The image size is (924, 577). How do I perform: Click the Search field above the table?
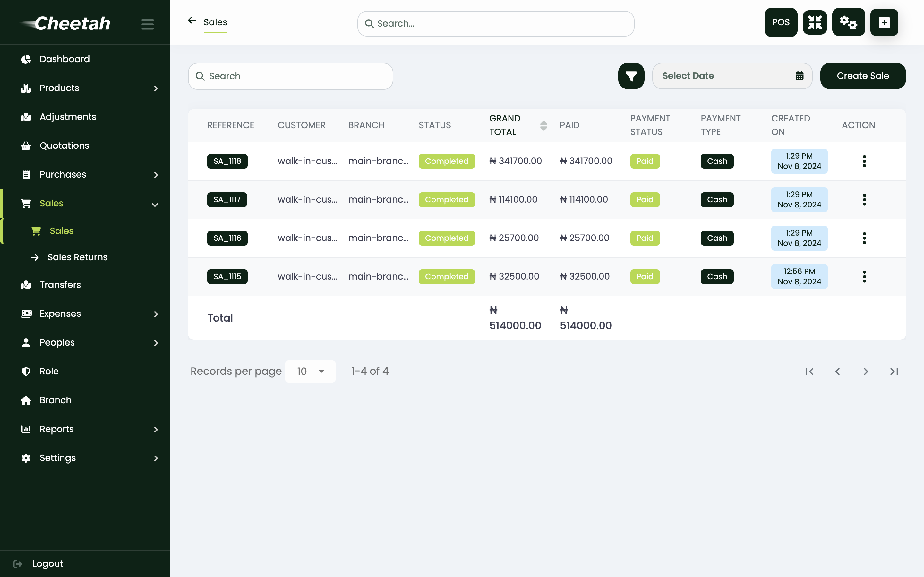point(290,76)
